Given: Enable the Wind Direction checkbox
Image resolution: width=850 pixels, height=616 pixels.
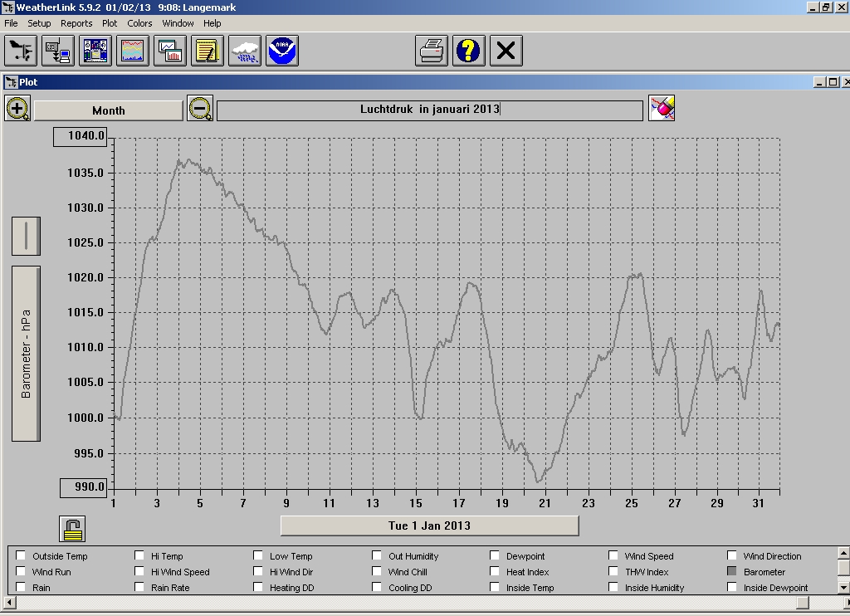Looking at the screenshot, I should [x=732, y=555].
